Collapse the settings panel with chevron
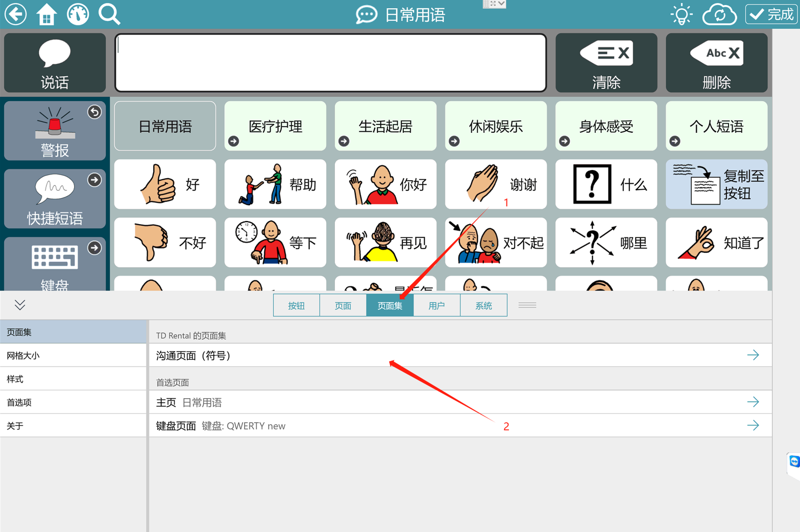Image resolution: width=800 pixels, height=532 pixels. [x=20, y=305]
